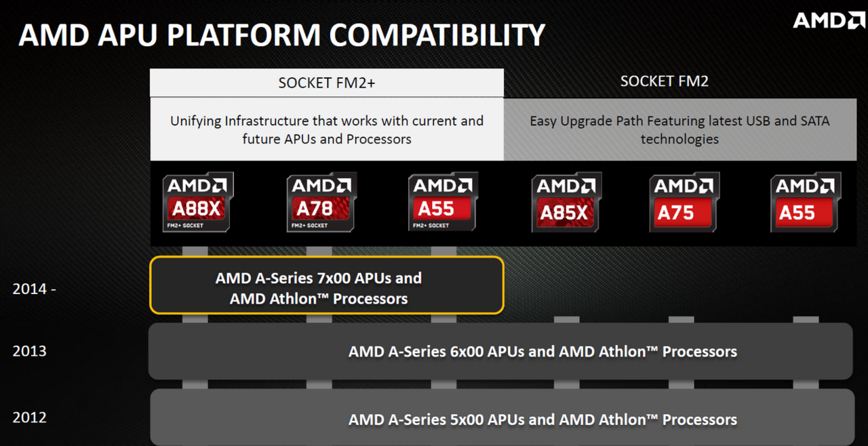Image resolution: width=868 pixels, height=446 pixels.
Task: Click the FM2 A55 badge at far right
Action: [x=806, y=202]
